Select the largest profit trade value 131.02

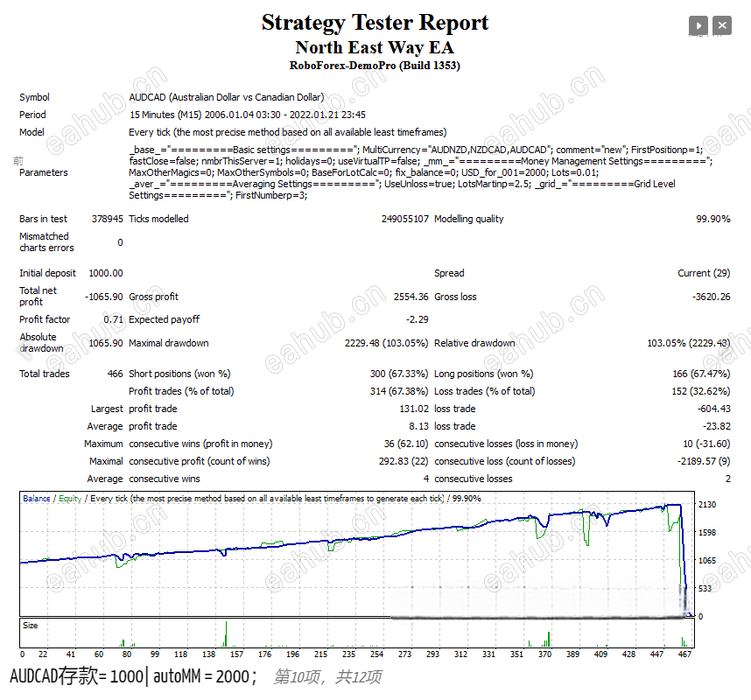click(x=414, y=409)
